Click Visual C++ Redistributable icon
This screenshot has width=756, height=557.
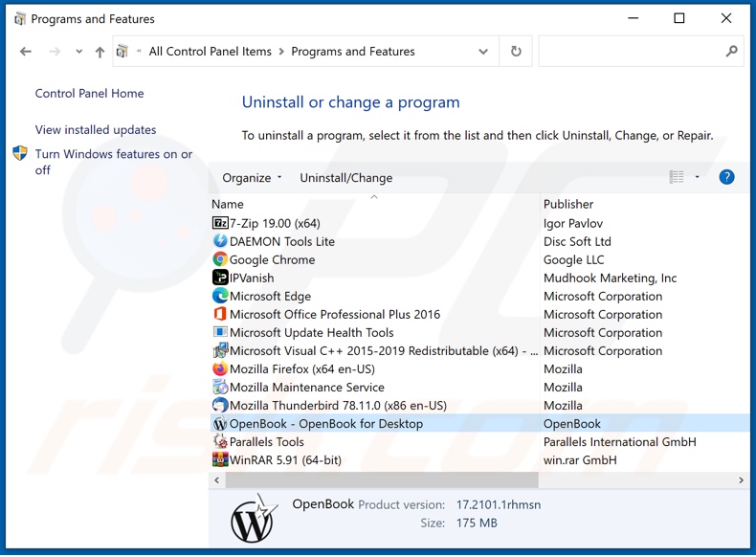pyautogui.click(x=220, y=350)
